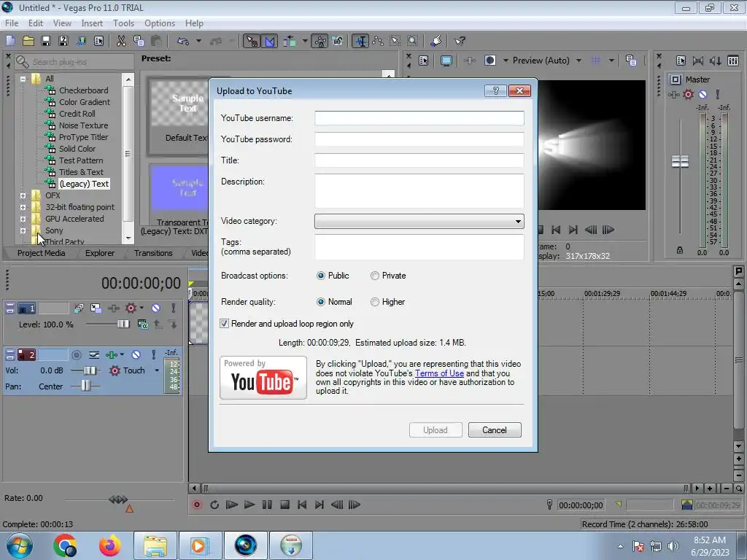Click the YouTube username field
The width and height of the screenshot is (747, 560).
click(419, 118)
